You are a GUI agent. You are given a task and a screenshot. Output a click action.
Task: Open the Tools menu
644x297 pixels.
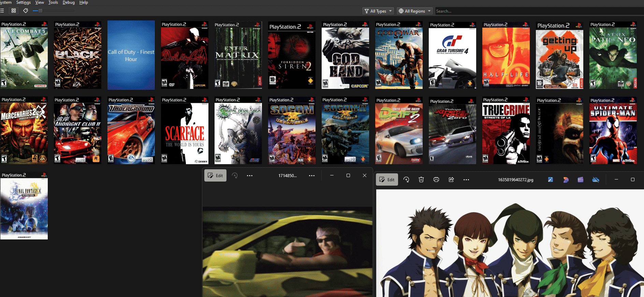coord(53,2)
